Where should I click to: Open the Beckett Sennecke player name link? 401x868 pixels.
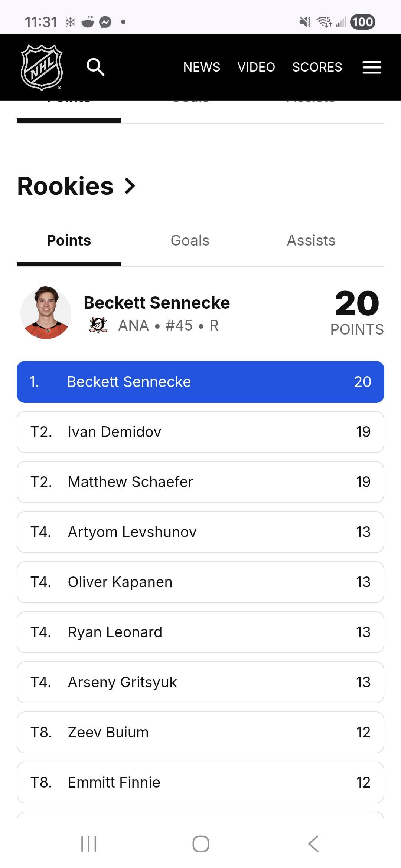point(157,303)
